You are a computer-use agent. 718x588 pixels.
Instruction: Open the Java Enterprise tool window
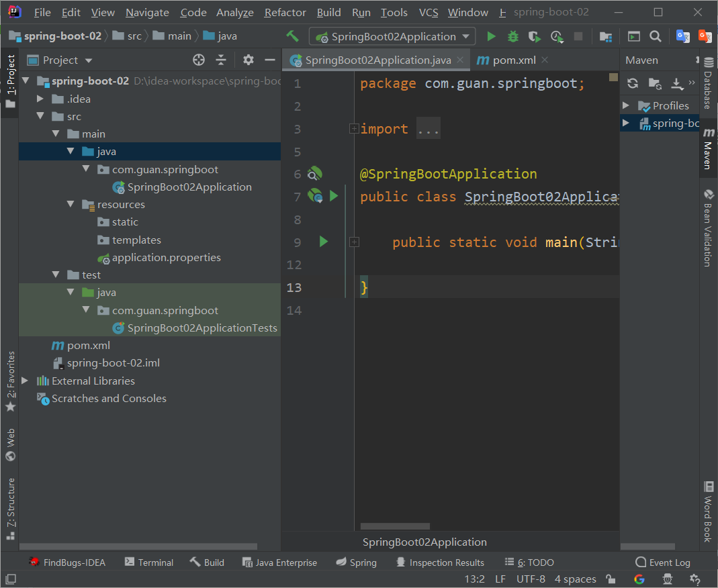[279, 562]
